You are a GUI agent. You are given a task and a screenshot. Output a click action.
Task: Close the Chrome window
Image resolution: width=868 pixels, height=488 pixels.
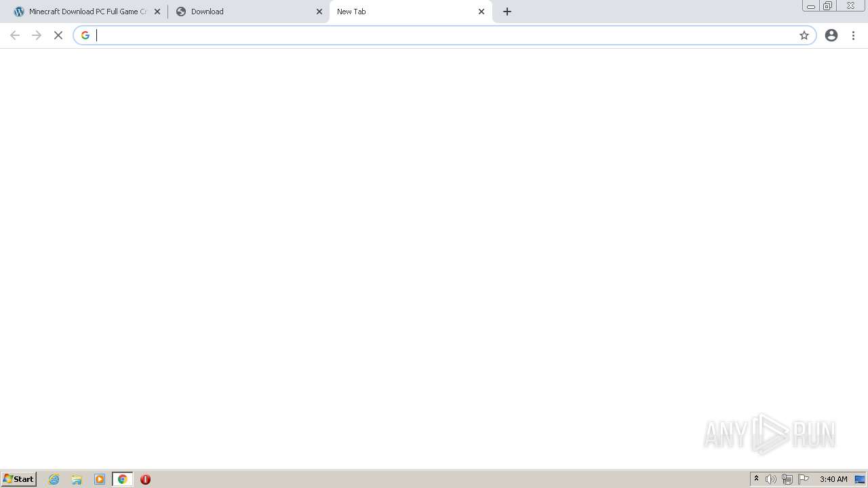coord(850,5)
